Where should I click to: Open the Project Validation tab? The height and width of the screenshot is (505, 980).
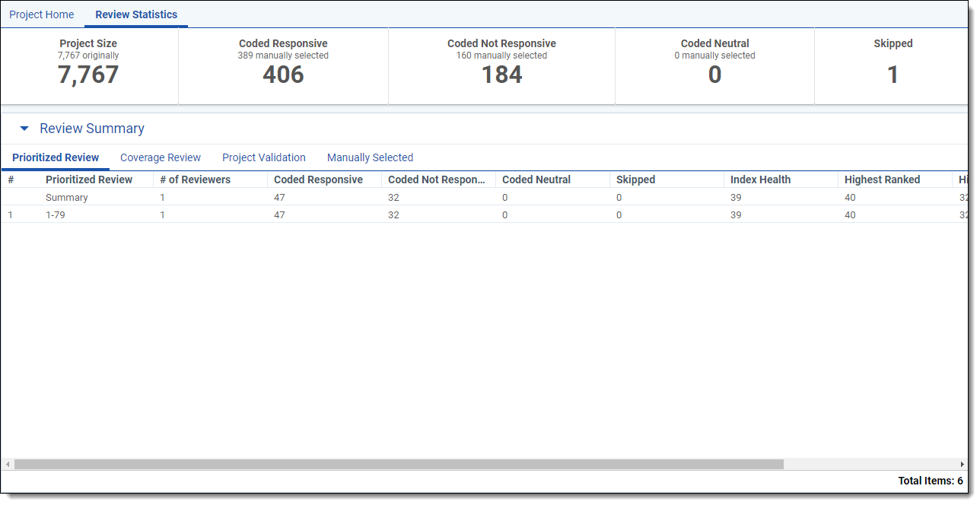point(264,157)
